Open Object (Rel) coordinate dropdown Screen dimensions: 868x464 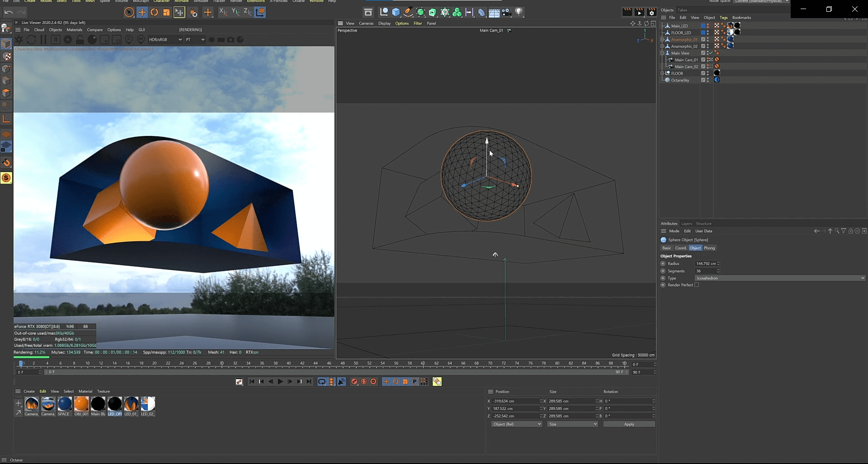click(516, 424)
